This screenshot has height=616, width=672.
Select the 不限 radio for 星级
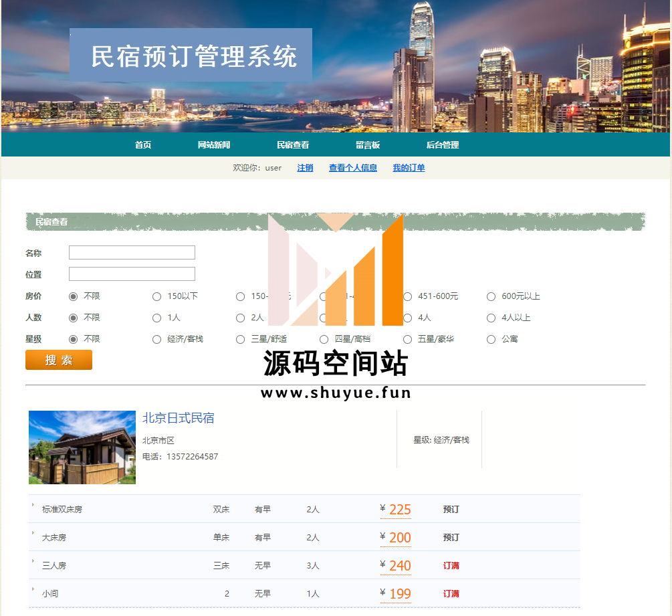(x=74, y=340)
